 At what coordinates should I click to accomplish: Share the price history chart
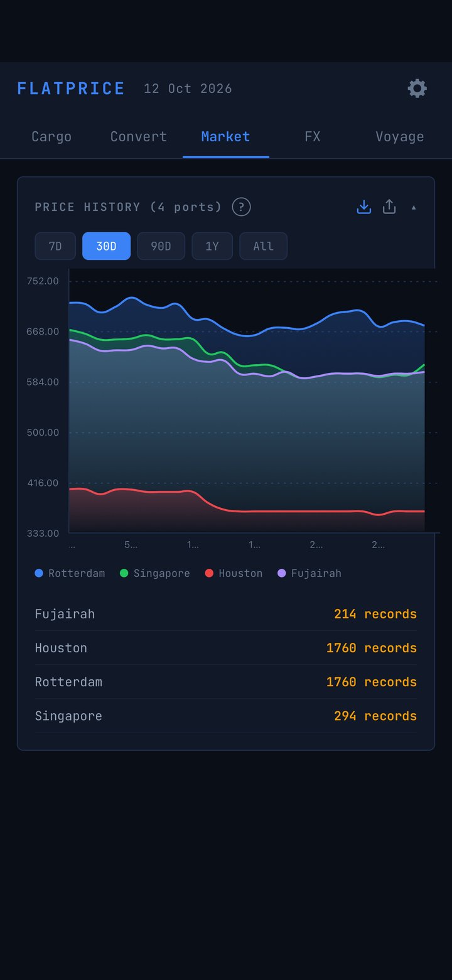(x=389, y=207)
